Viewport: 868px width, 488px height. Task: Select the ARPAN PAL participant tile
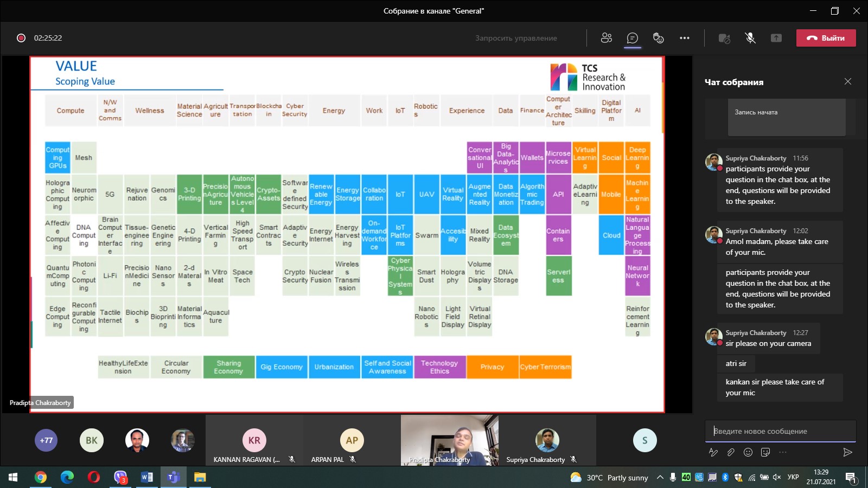coord(352,440)
